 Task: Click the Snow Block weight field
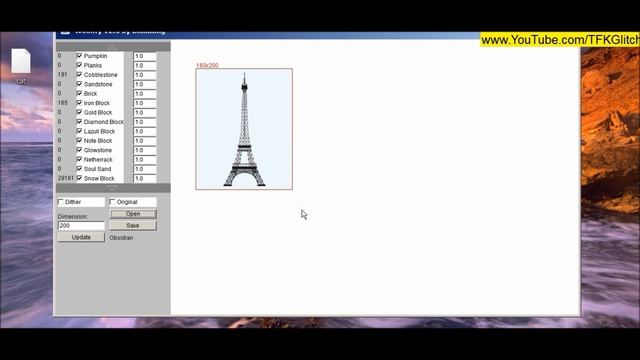[144, 178]
